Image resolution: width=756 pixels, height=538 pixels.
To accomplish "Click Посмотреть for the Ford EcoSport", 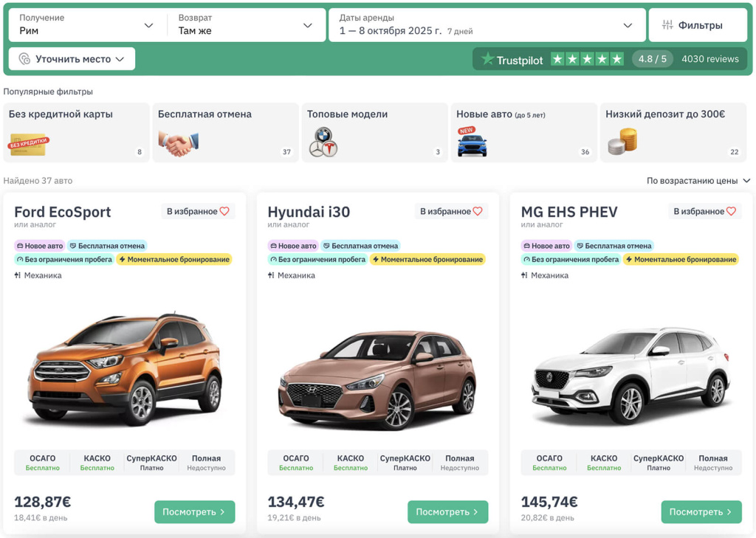I will (x=194, y=511).
